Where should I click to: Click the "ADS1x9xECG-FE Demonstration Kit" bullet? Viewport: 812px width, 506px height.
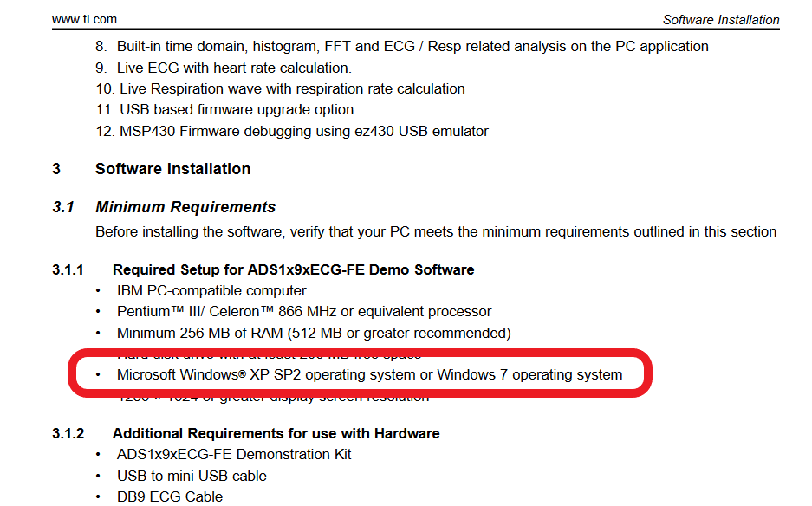coord(234,454)
